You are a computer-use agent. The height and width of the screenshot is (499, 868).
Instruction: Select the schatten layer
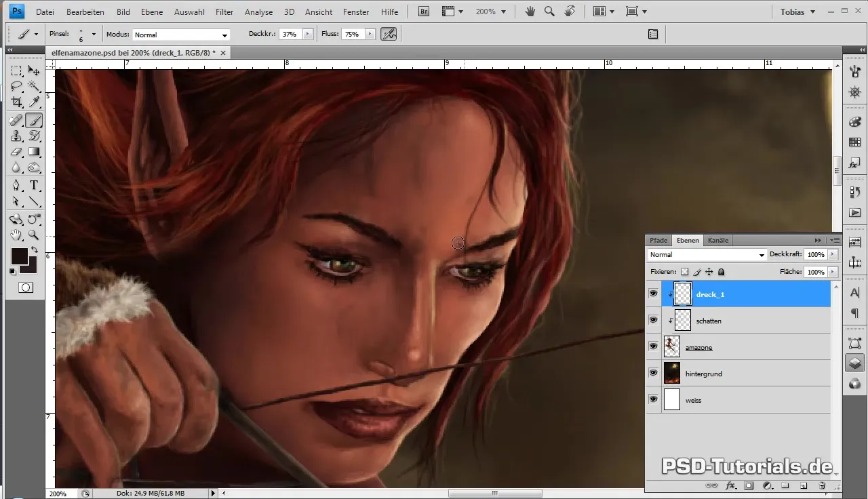click(x=746, y=320)
